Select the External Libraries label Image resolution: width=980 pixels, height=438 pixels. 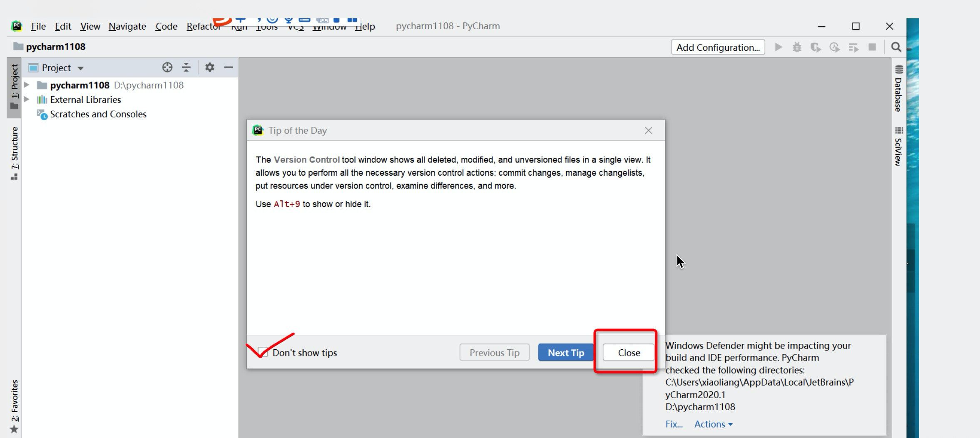click(86, 100)
